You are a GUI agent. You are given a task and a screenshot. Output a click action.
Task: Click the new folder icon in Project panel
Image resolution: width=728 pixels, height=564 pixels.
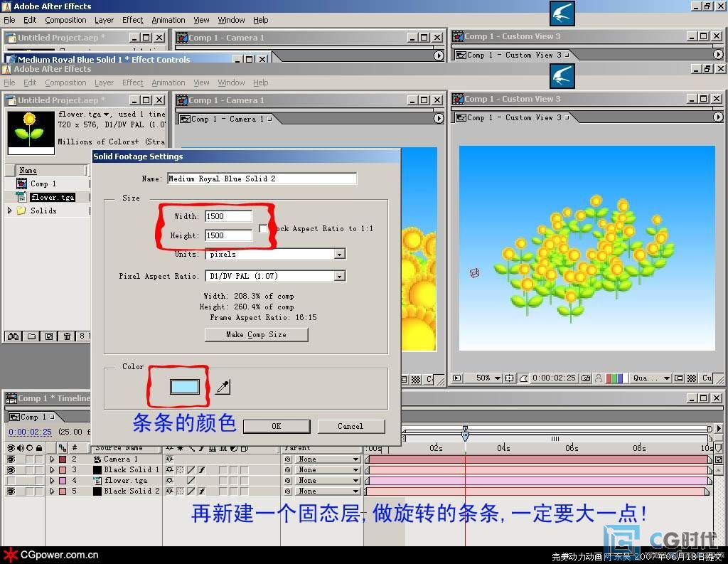point(31,336)
